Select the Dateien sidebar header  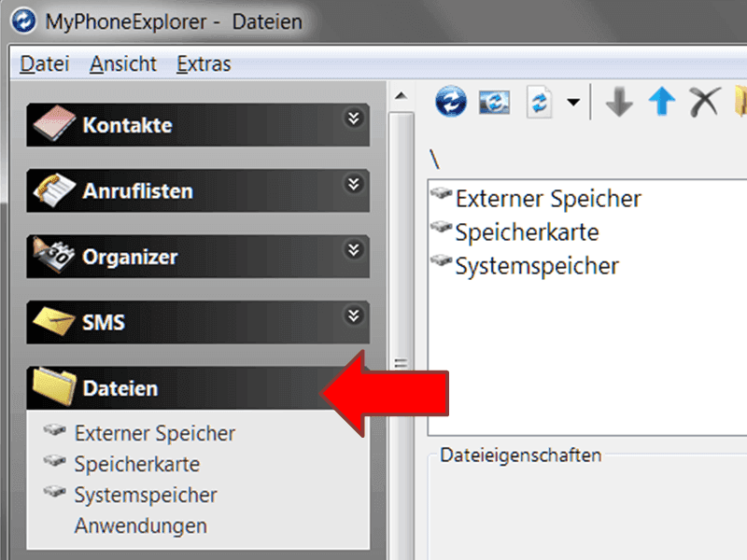coord(198,387)
